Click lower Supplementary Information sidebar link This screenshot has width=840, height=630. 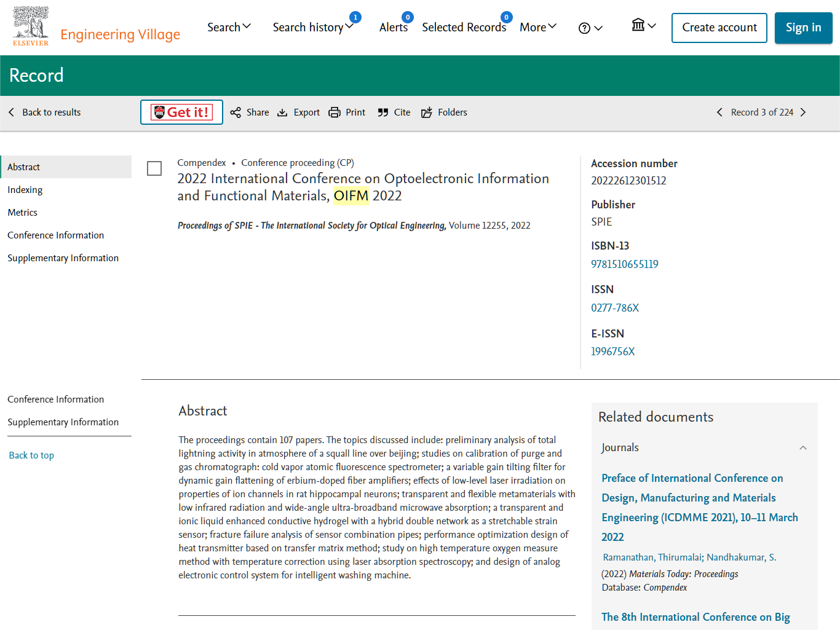63,422
